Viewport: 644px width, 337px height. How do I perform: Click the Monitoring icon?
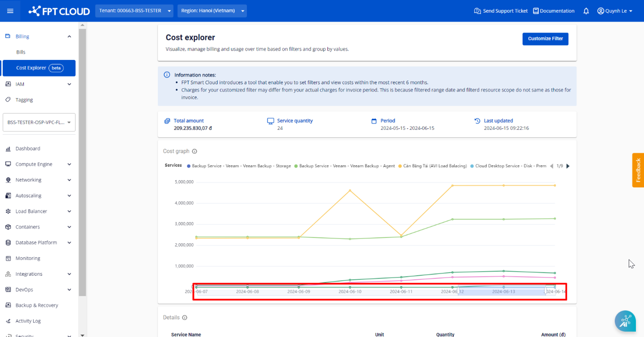pos(8,258)
